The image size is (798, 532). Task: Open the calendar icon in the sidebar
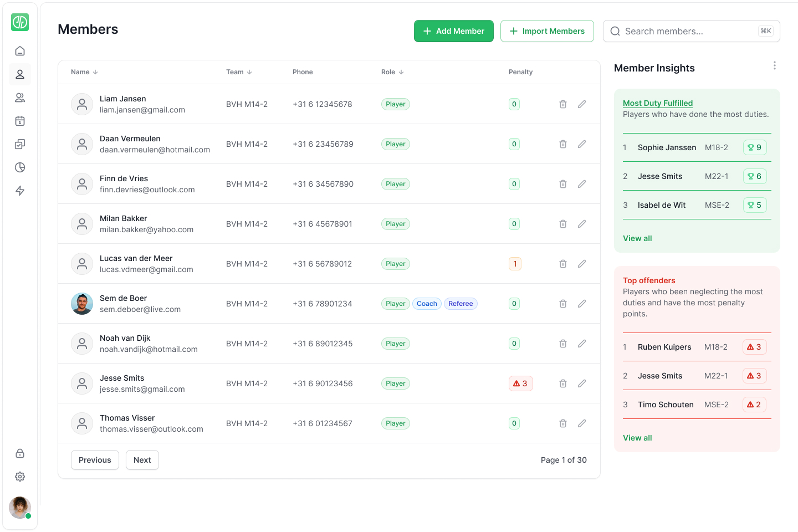20,121
